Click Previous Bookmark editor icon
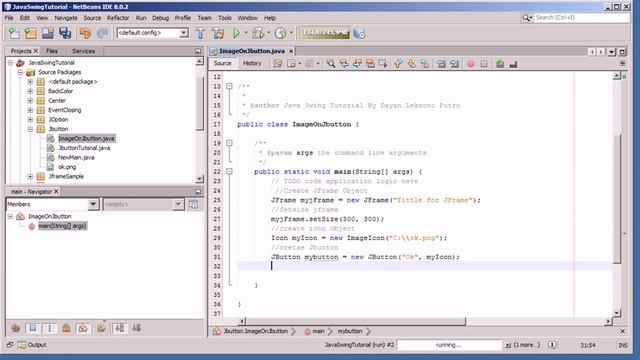The image size is (640, 360). coord(398,64)
